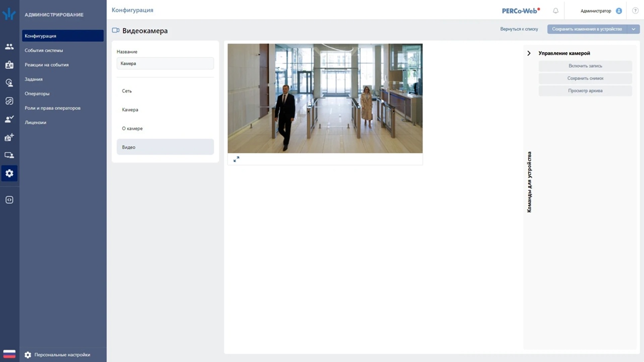Open the chain-link sidebar icon
Screen dimensions: 644x362
[9, 101]
